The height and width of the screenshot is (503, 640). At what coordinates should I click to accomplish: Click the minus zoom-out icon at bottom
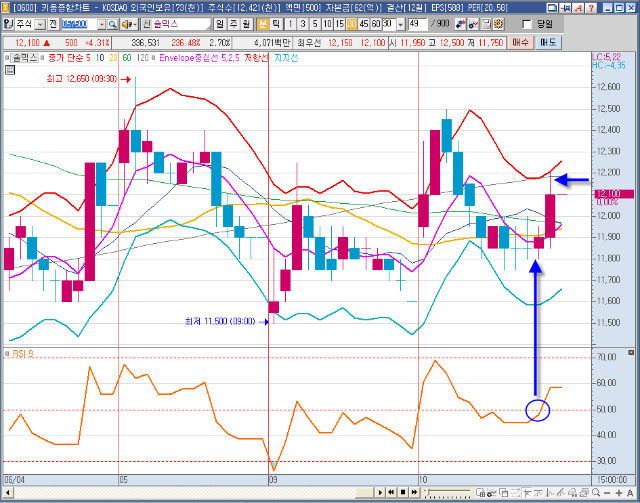coord(607,493)
